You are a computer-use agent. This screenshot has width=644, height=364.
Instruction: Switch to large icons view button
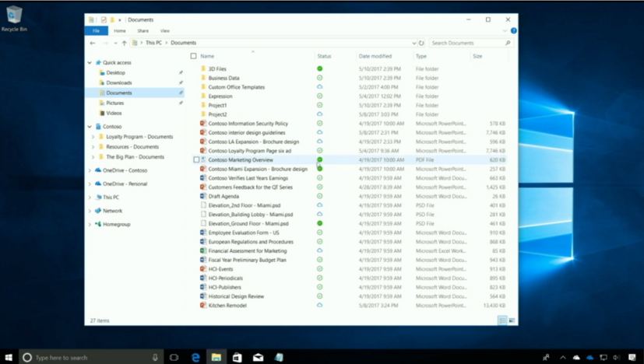point(512,320)
